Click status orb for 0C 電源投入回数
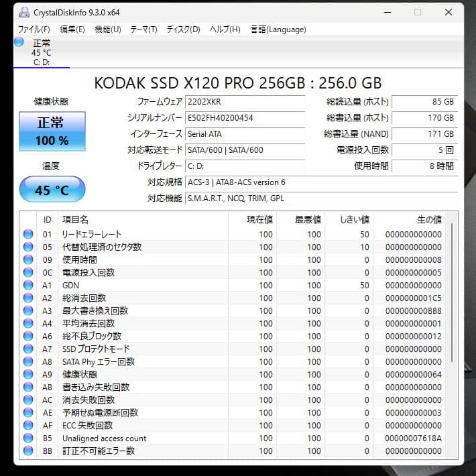Screen dimensions: 476x476 click(28, 272)
